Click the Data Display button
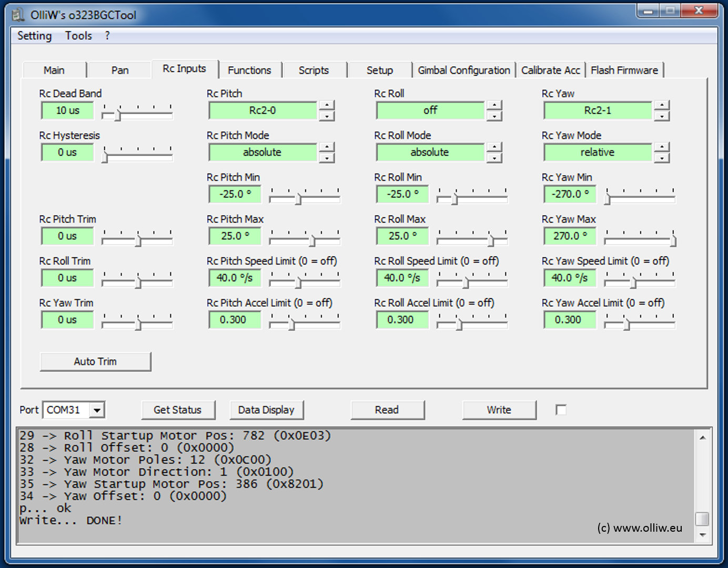728x568 pixels. [266, 410]
